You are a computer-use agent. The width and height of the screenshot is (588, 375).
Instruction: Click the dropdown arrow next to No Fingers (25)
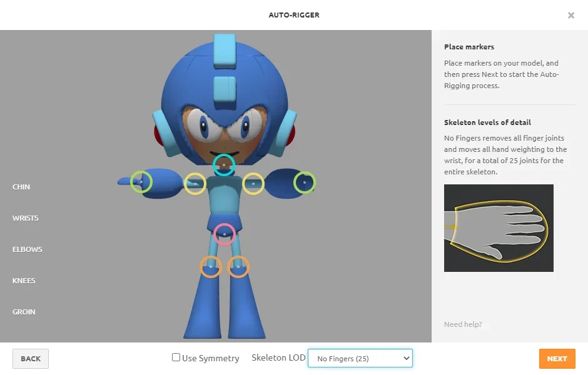pos(406,358)
